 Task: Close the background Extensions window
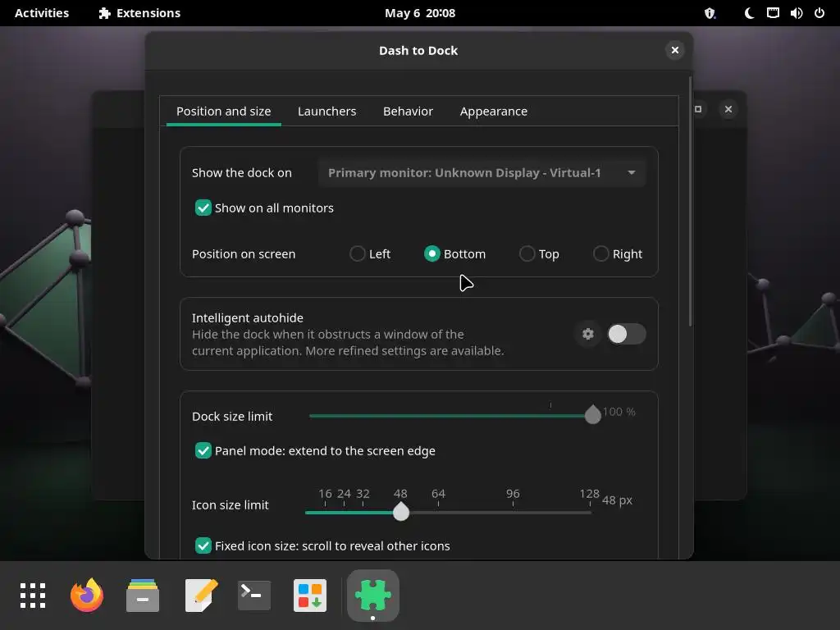click(x=728, y=109)
